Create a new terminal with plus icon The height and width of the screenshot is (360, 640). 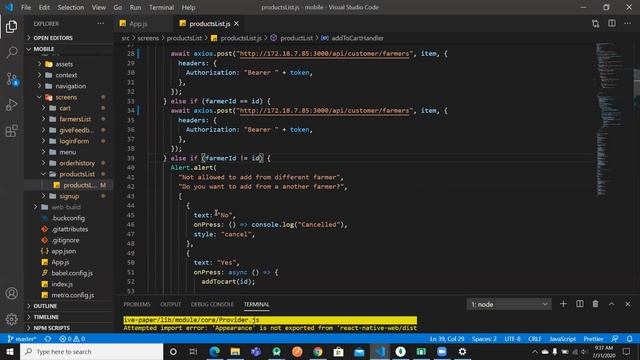point(563,304)
